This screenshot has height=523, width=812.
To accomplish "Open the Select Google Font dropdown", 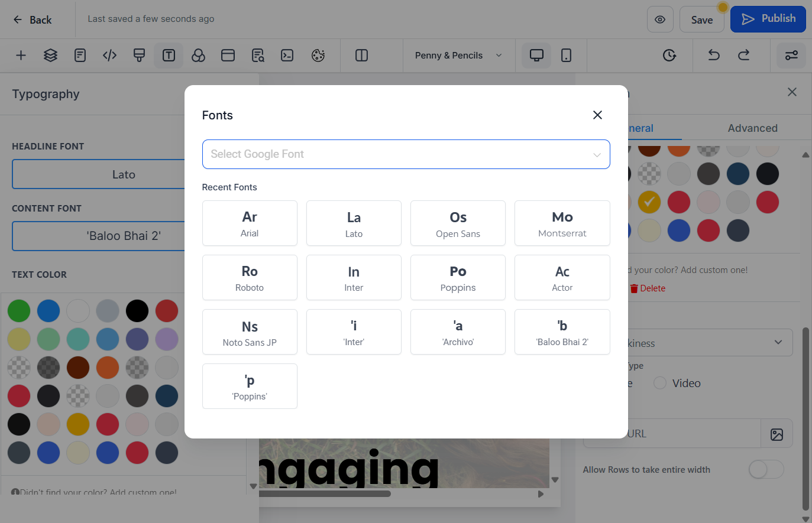I will click(406, 154).
